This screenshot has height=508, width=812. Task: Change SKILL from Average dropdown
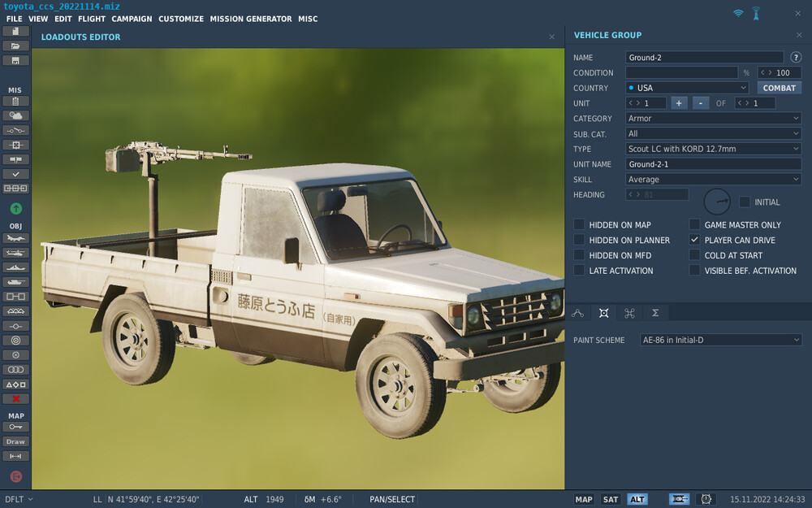[x=713, y=179]
